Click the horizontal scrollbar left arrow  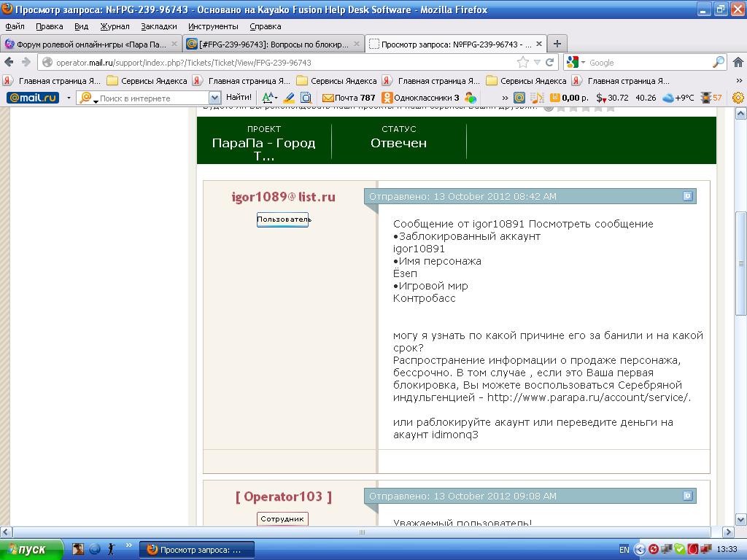(6, 532)
